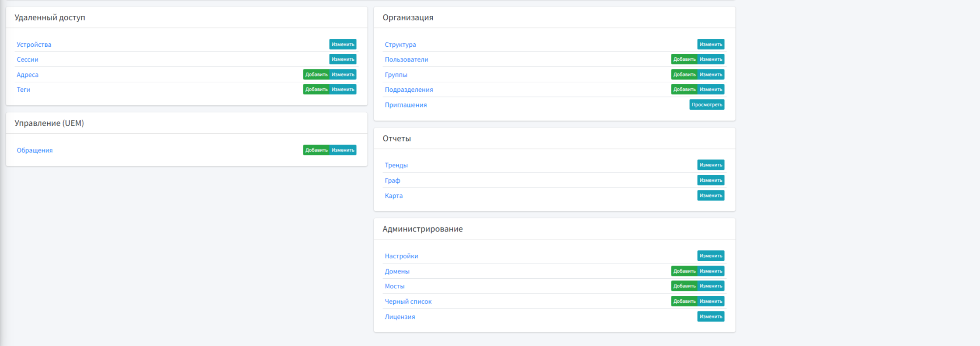Click Изменить button for Настройки
980x346 pixels.
711,256
